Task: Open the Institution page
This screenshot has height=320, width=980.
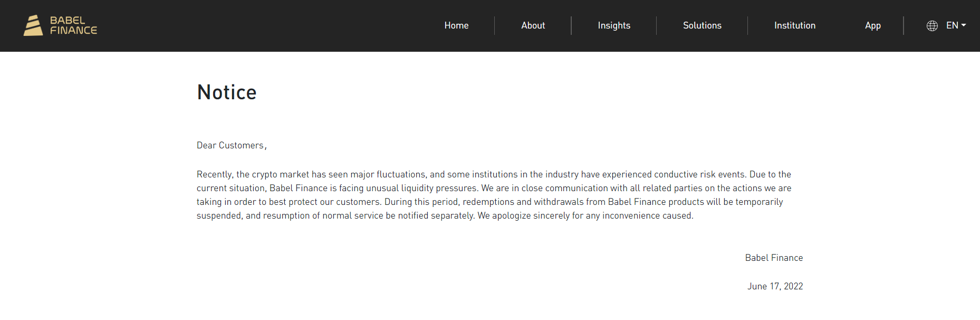Action: click(x=794, y=25)
